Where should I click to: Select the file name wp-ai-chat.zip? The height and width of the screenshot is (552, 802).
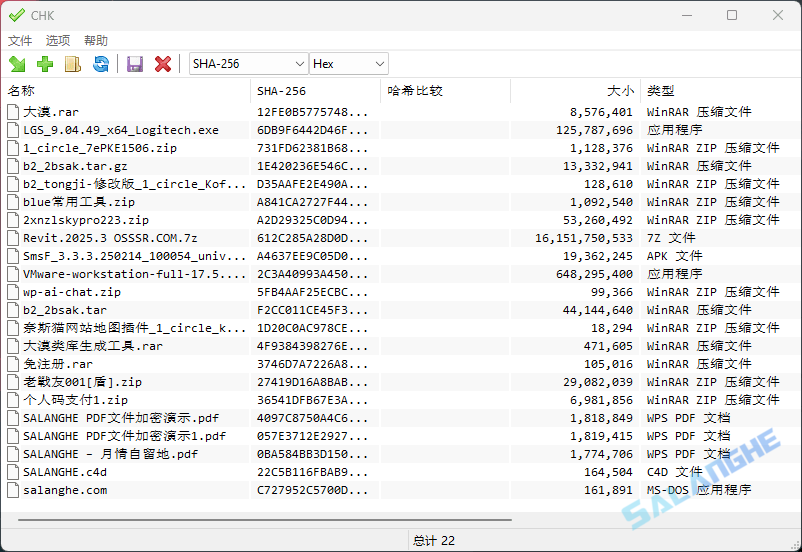pos(72,292)
